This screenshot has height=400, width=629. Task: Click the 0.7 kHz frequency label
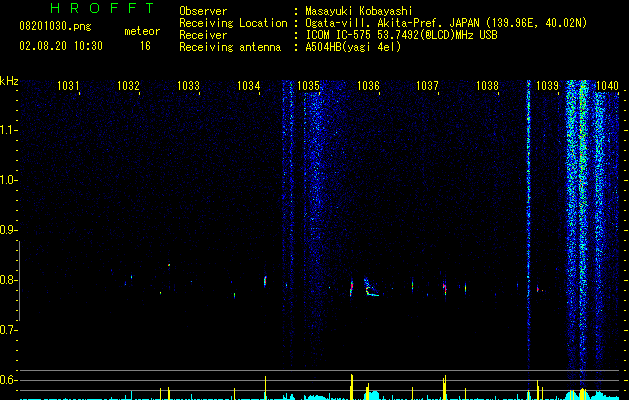(8, 330)
